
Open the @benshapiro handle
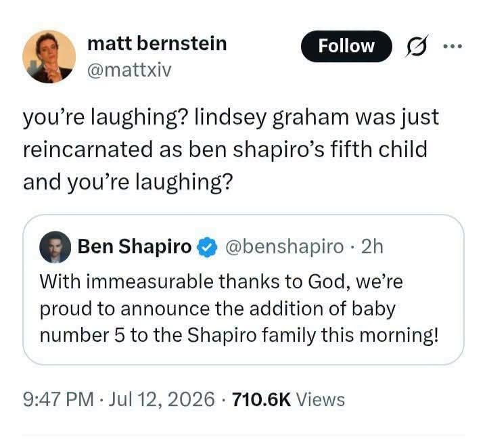285,247
